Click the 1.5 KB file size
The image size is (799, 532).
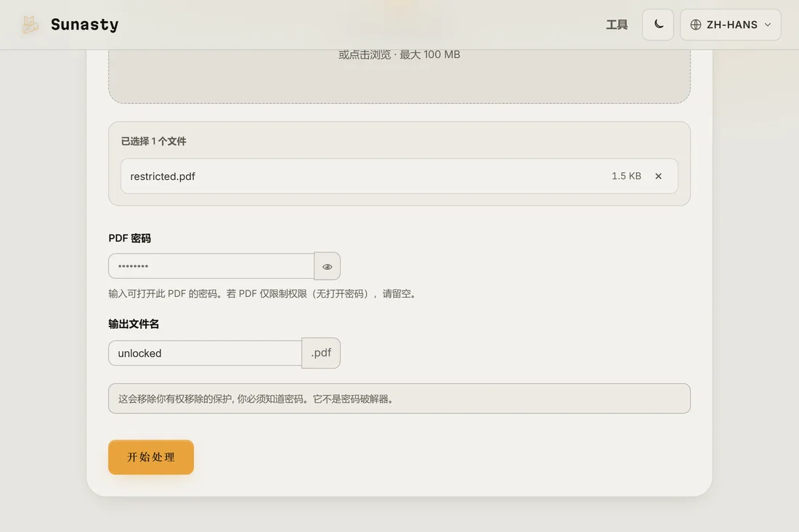[x=626, y=176]
